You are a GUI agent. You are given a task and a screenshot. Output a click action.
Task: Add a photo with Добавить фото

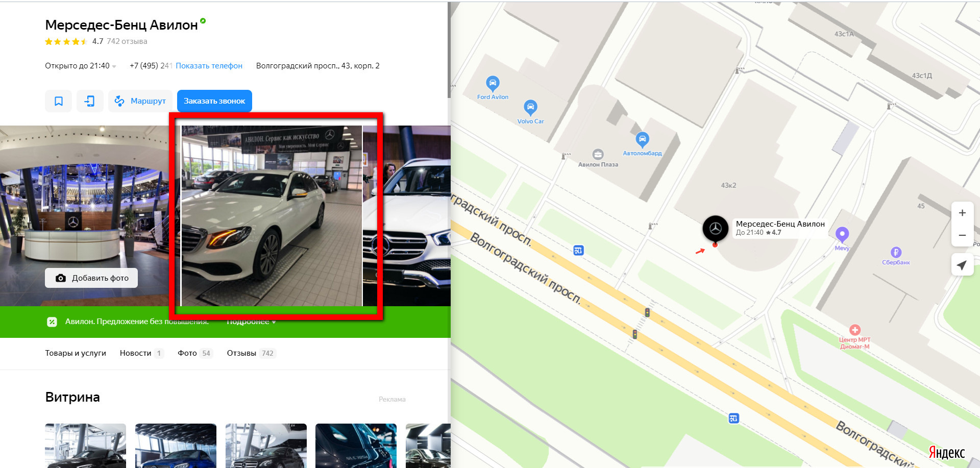[91, 278]
